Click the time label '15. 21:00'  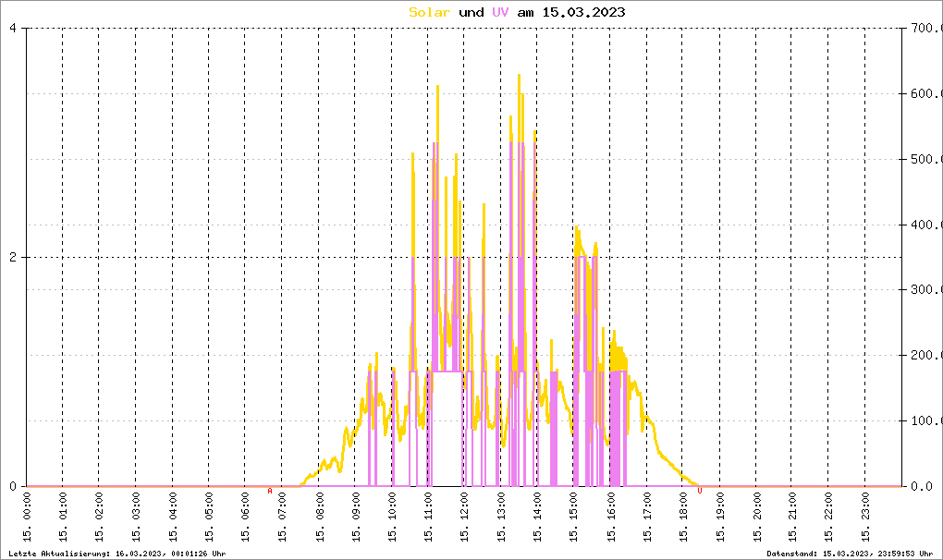tap(792, 517)
